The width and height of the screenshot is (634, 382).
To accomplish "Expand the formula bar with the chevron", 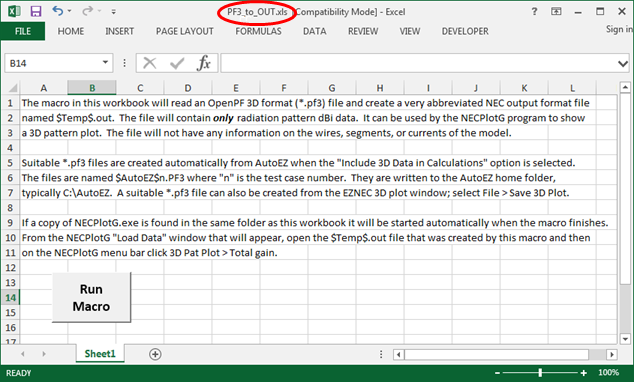I will click(623, 63).
